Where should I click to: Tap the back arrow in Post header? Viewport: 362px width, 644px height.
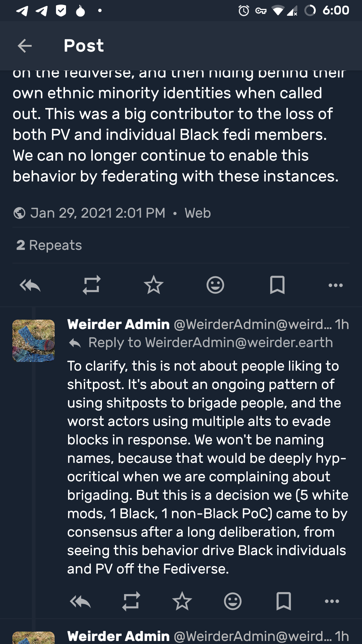click(24, 46)
